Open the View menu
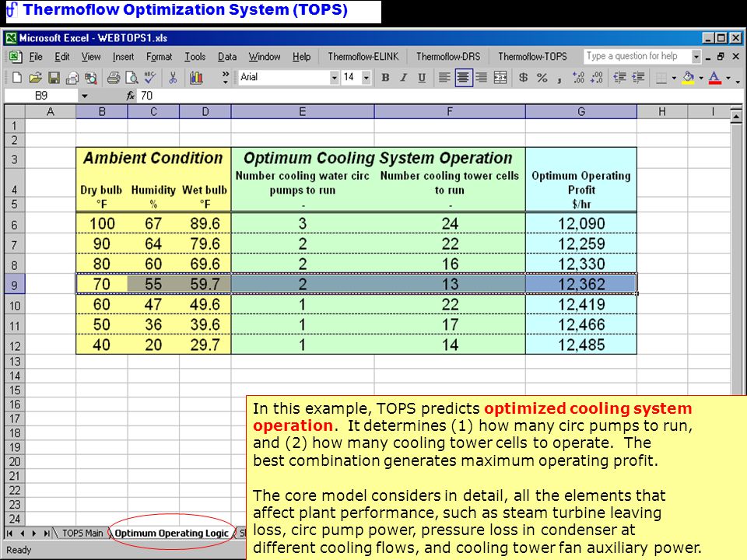This screenshot has width=747, height=560. (x=91, y=57)
